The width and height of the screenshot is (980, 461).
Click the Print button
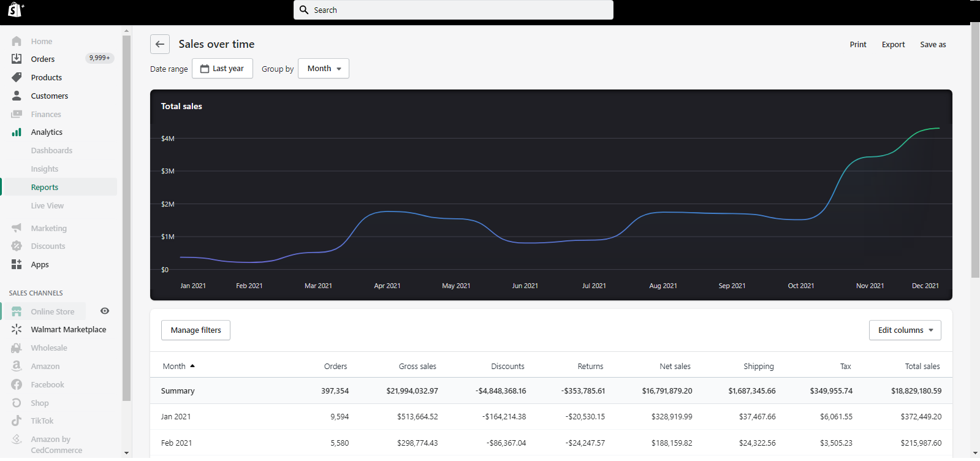pos(858,44)
